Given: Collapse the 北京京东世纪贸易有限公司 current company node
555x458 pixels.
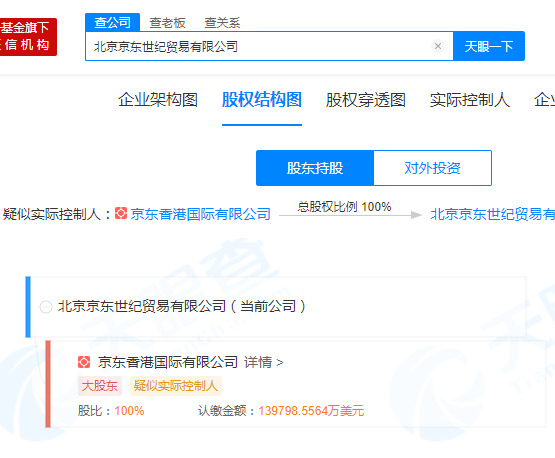Looking at the screenshot, I should (46, 307).
